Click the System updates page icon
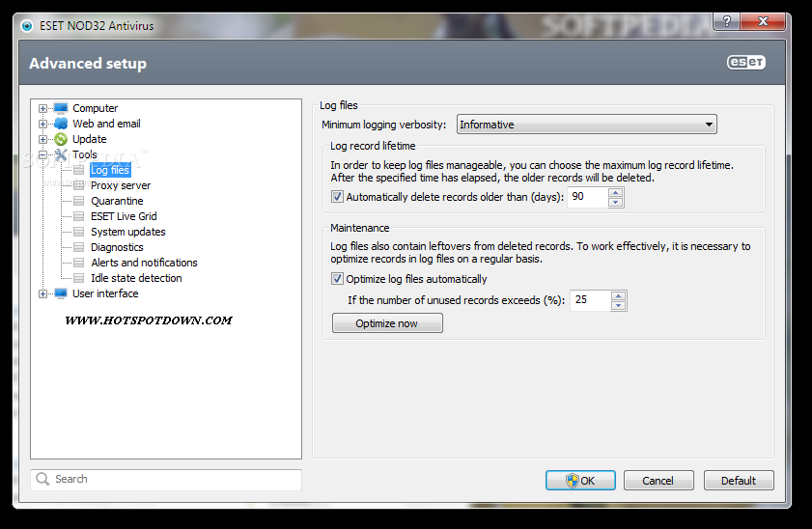The height and width of the screenshot is (529, 812). 79,232
